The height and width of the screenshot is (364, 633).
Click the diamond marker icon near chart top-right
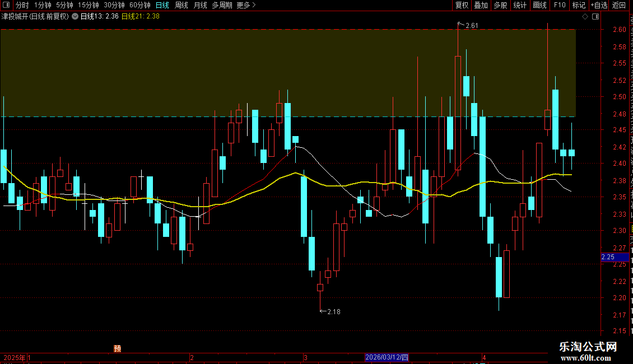585,17
